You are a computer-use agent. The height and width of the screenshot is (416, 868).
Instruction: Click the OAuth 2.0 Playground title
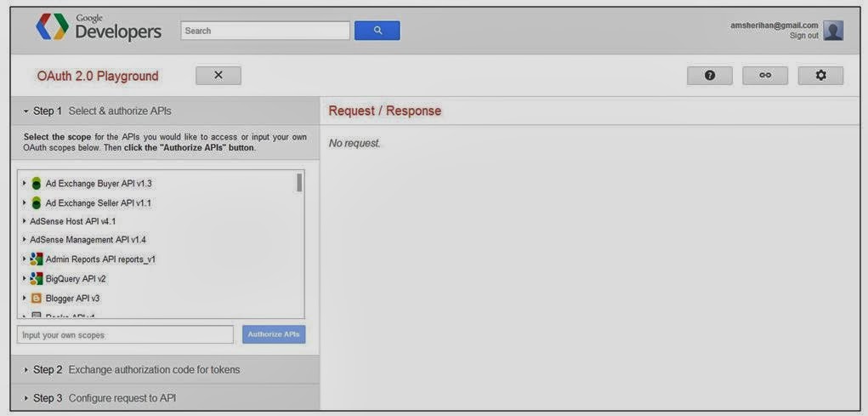click(x=98, y=76)
